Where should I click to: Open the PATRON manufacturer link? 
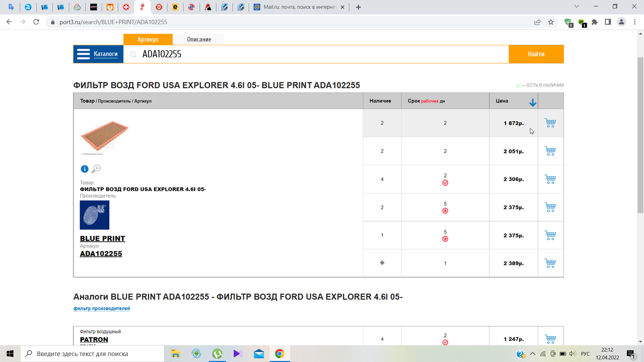(94, 339)
